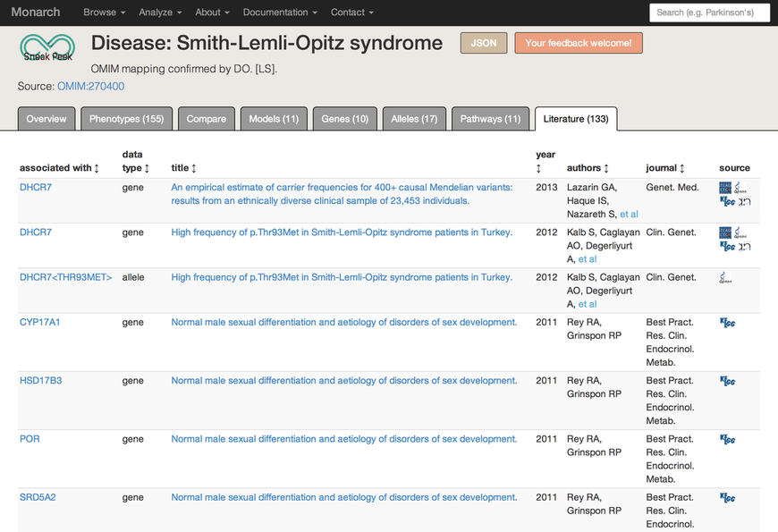Switch to the Models (11) tab
Image resolution: width=778 pixels, height=532 pixels.
274,119
